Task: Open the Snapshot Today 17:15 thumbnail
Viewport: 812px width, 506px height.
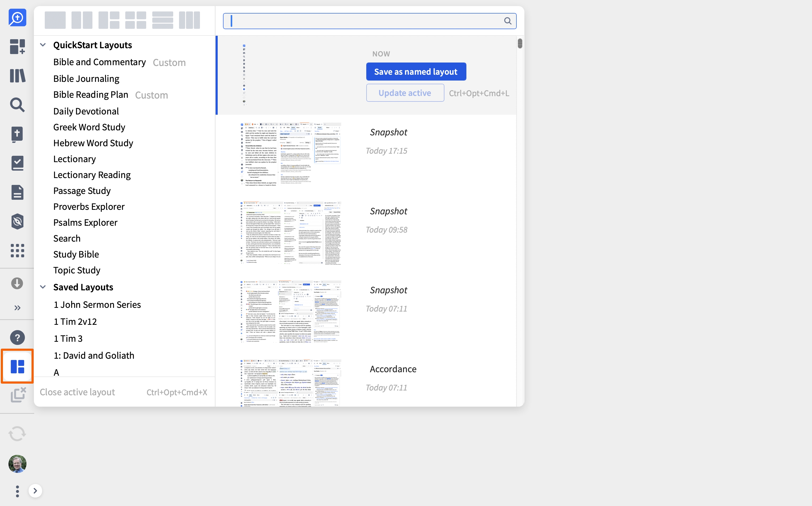Action: click(x=291, y=154)
